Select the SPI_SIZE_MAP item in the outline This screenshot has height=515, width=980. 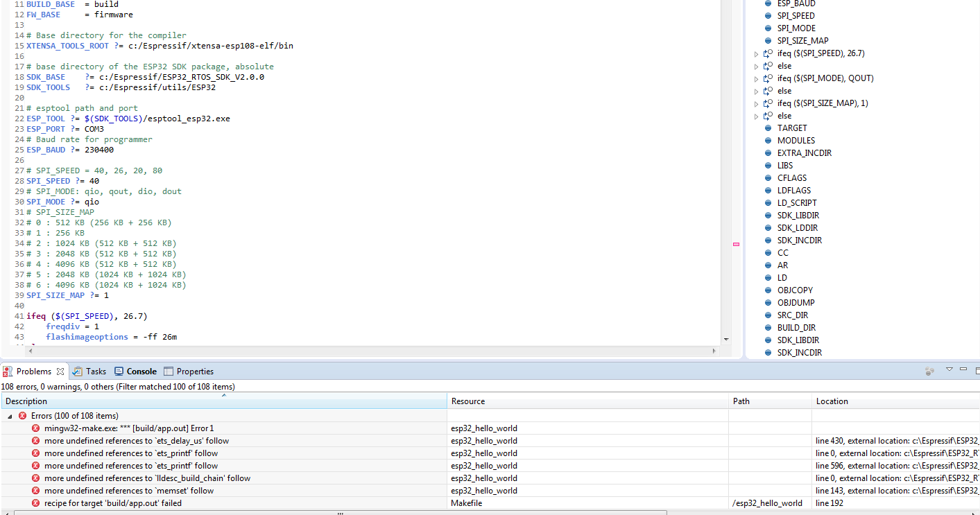pos(802,41)
